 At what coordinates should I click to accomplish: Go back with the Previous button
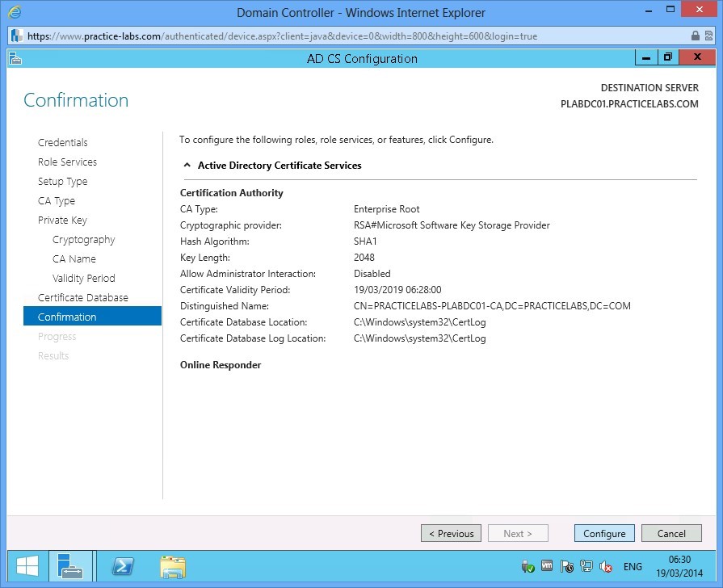coord(450,533)
